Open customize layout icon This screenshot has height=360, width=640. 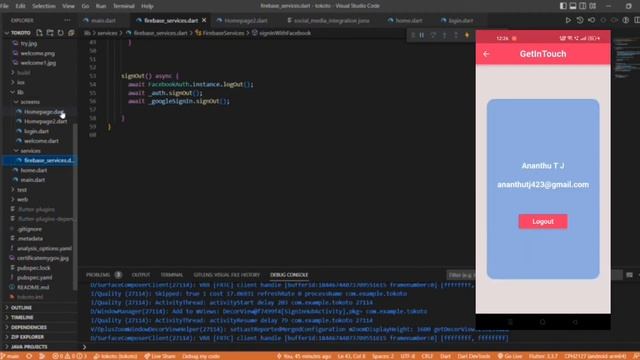click(593, 6)
